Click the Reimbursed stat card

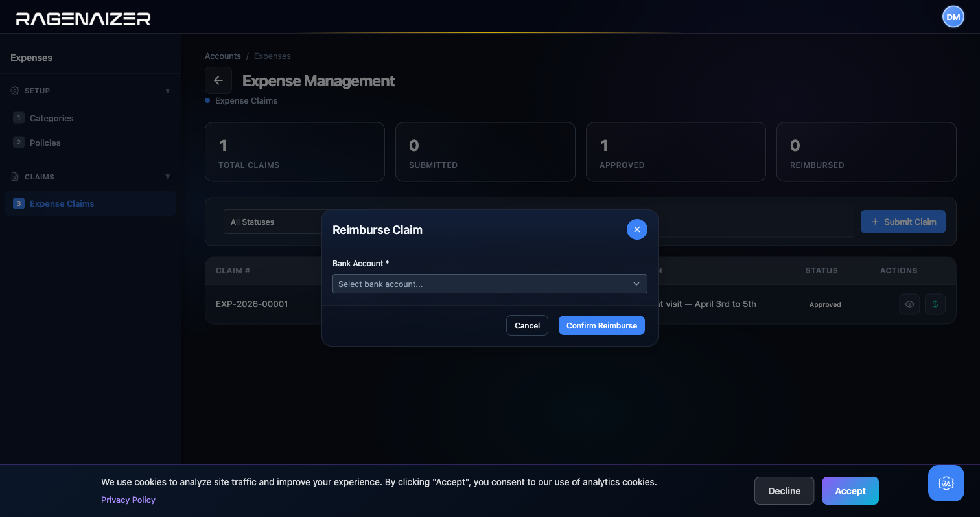[x=867, y=152]
